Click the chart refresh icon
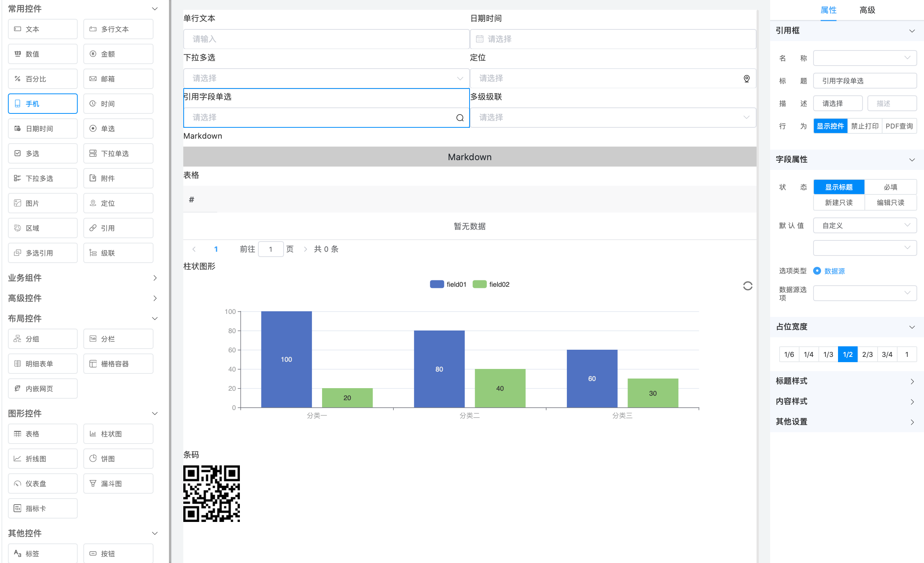The height and width of the screenshot is (563, 924). coord(747,286)
